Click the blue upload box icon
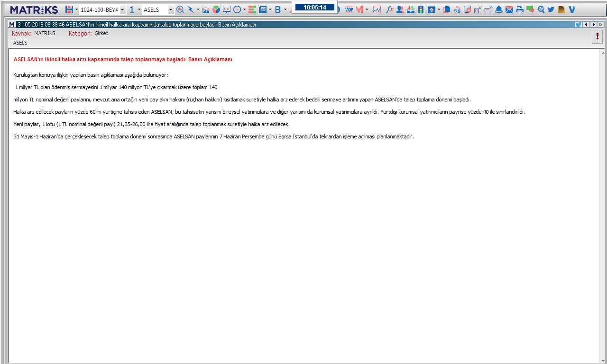The image size is (607, 364). (431, 9)
